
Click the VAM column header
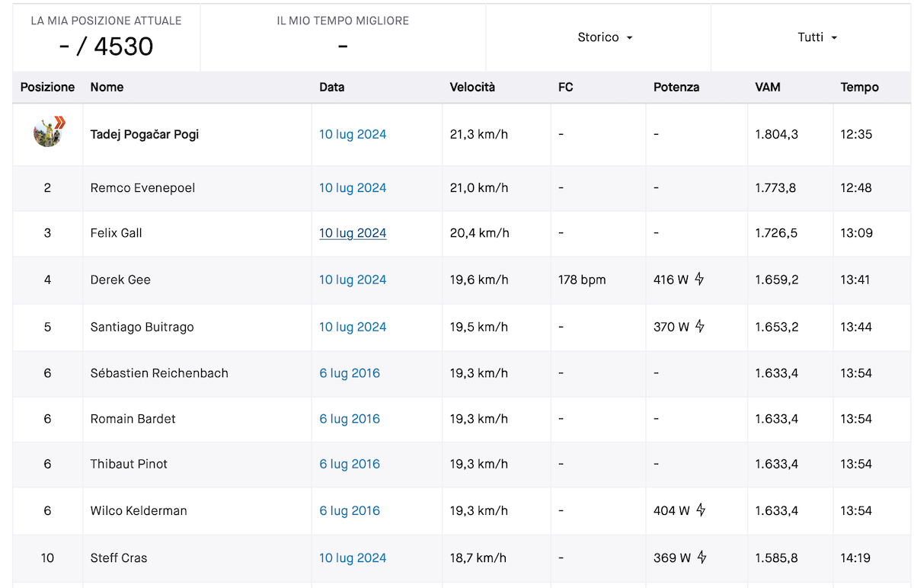pos(768,87)
